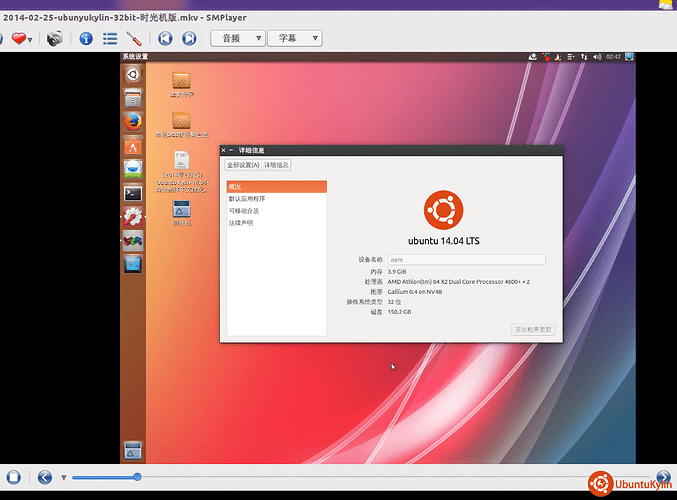This screenshot has width=677, height=500.
Task: Open the colorful cubes launcher icon
Action: (x=133, y=241)
